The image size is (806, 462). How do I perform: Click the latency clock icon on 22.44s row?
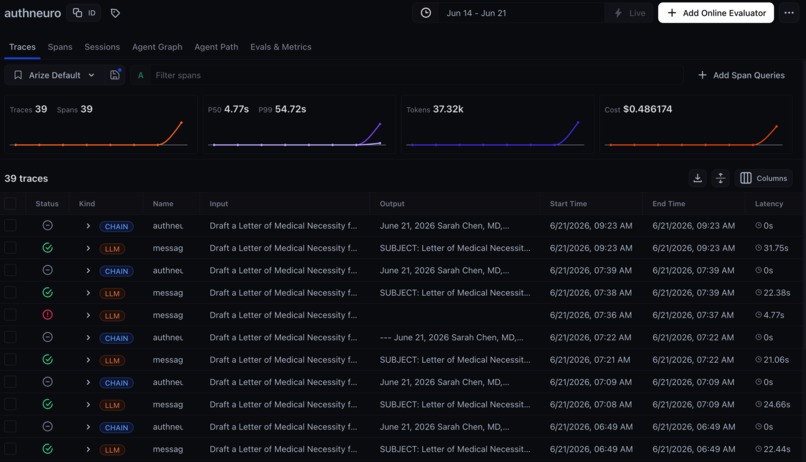click(x=758, y=449)
